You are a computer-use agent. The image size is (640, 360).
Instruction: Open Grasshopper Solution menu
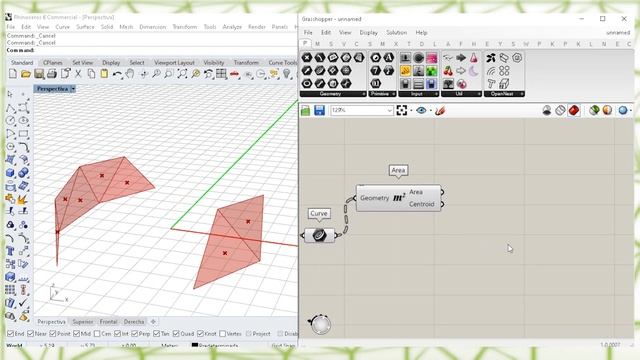click(x=396, y=32)
